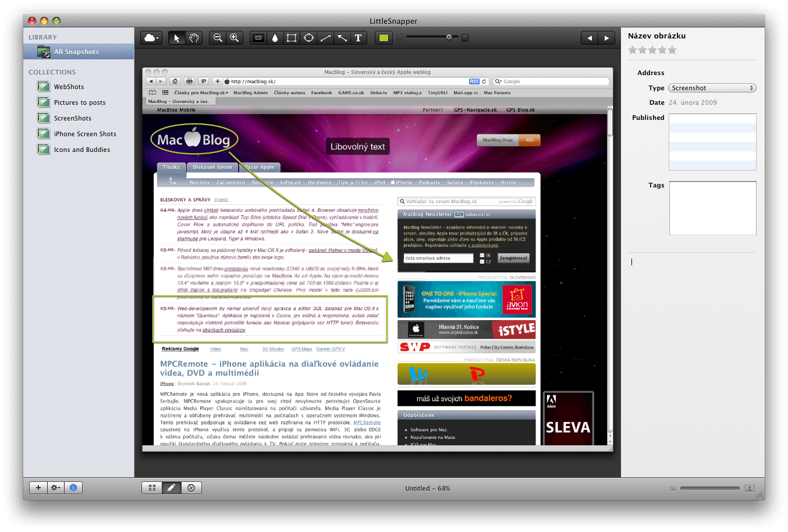Screen dimensions: 788x532
Task: Click the Untitled – 68% status text
Action: click(x=428, y=488)
